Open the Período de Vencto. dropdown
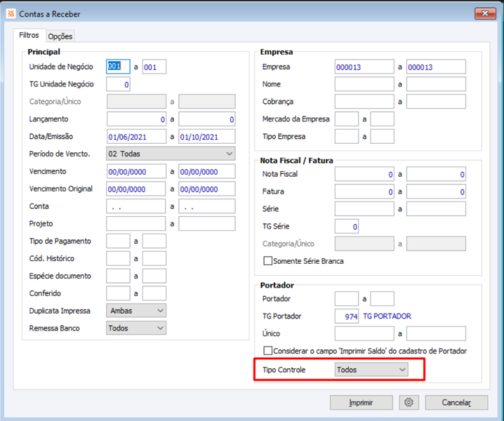Screen dimensions: 504x421 [x=171, y=154]
